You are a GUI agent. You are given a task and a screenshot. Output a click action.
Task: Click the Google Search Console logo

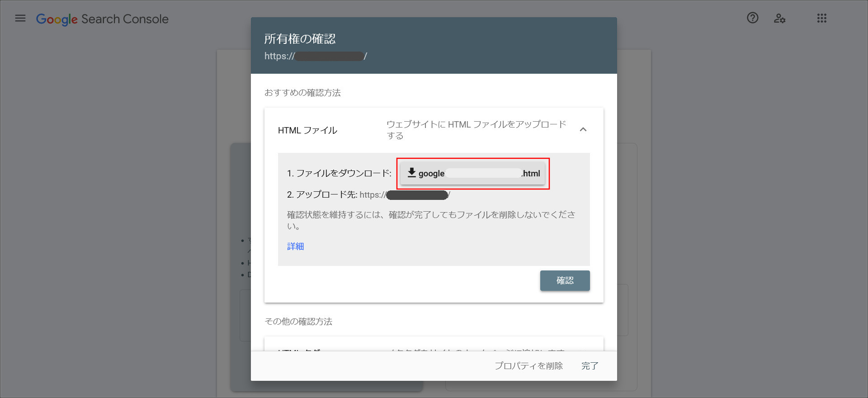pyautogui.click(x=102, y=19)
